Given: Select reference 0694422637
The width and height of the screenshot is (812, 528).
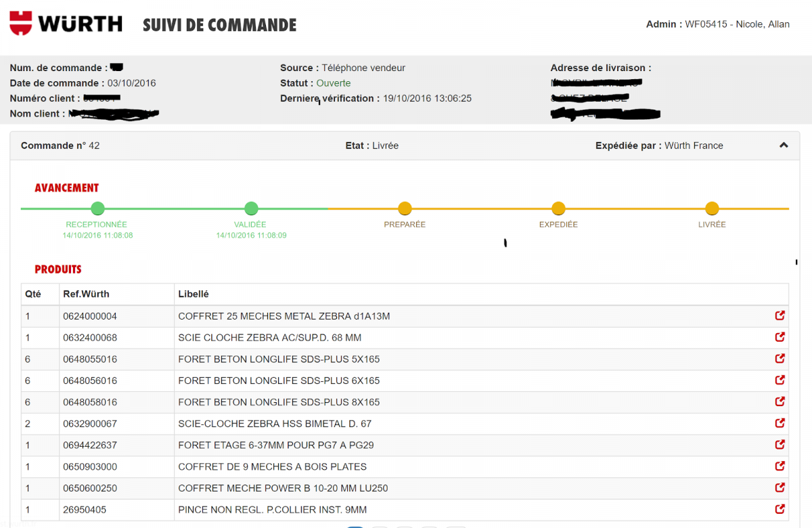Looking at the screenshot, I should pyautogui.click(x=90, y=445).
